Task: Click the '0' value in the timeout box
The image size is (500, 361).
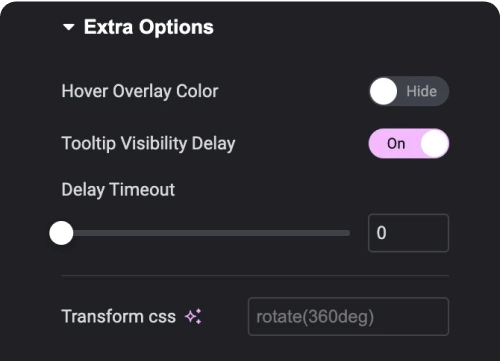Action: click(381, 233)
